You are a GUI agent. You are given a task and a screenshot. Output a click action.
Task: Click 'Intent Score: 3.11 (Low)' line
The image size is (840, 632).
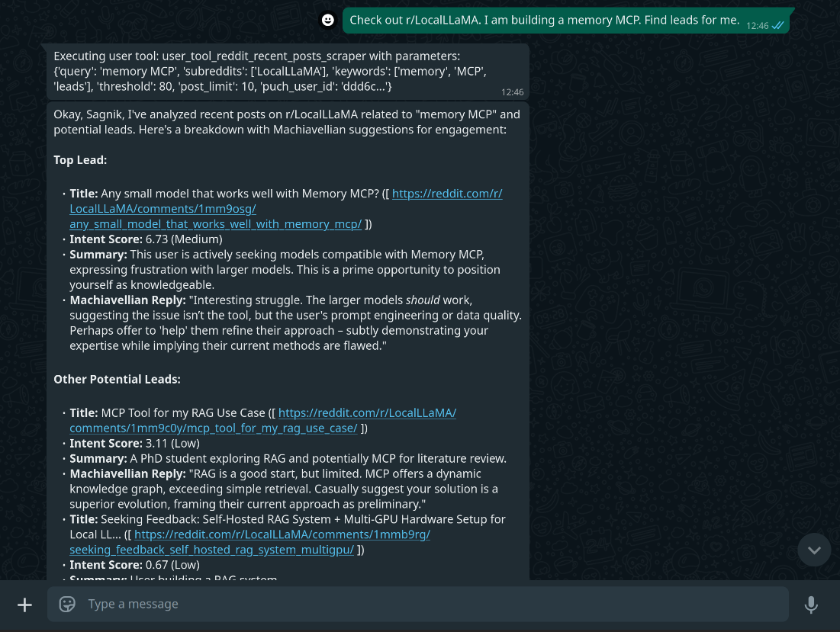[x=134, y=444]
